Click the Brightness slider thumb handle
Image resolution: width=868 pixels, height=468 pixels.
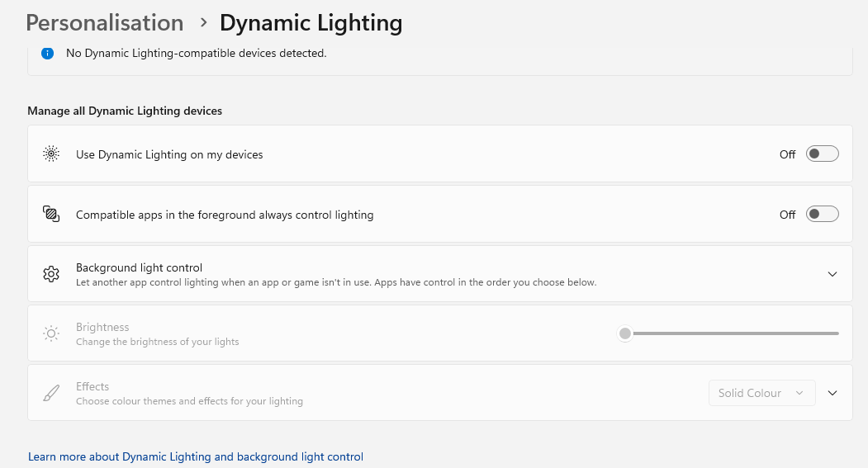625,333
